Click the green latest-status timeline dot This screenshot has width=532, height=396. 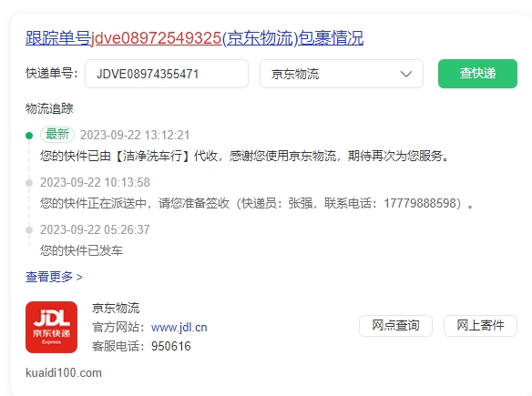[29, 136]
